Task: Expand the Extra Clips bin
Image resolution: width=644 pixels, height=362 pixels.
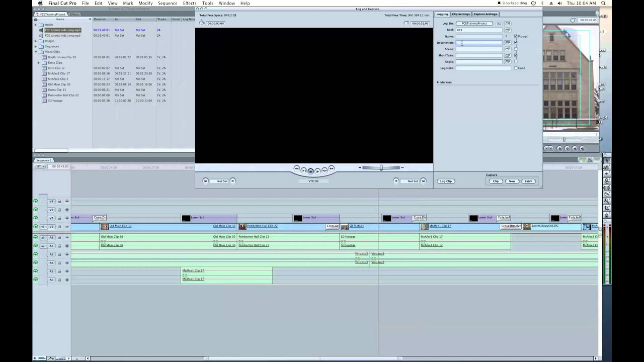Action: pyautogui.click(x=39, y=62)
